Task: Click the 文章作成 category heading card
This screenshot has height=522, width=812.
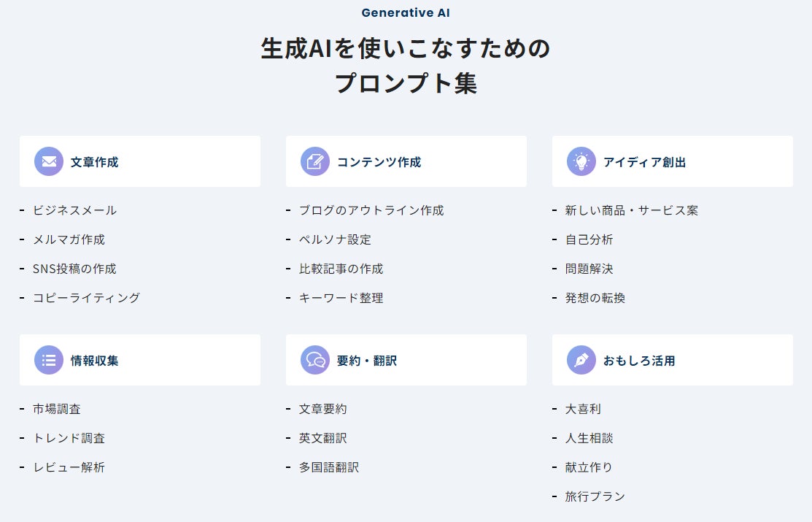Action: 140,161
